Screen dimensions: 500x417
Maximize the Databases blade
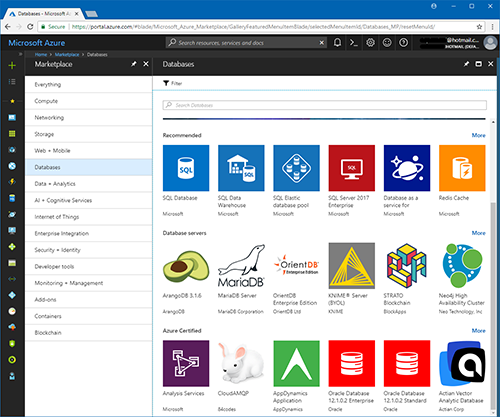click(x=478, y=64)
